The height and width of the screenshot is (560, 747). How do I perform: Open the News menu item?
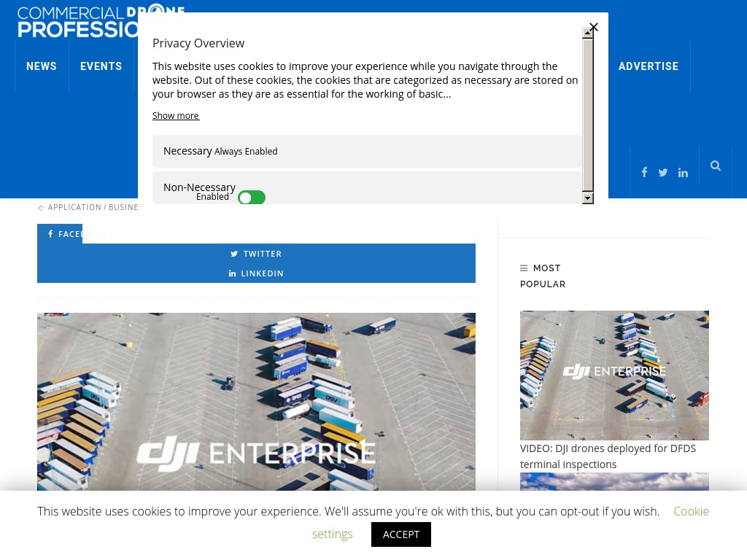click(42, 66)
